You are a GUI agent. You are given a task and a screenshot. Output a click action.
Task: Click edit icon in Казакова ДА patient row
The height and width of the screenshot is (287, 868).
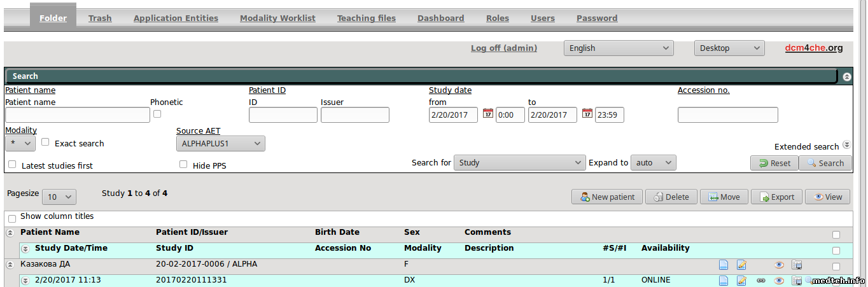click(741, 265)
